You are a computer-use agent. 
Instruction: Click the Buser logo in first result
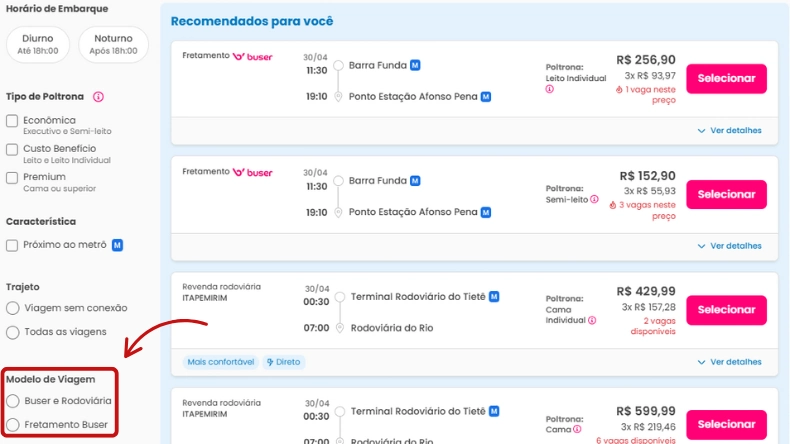click(252, 57)
